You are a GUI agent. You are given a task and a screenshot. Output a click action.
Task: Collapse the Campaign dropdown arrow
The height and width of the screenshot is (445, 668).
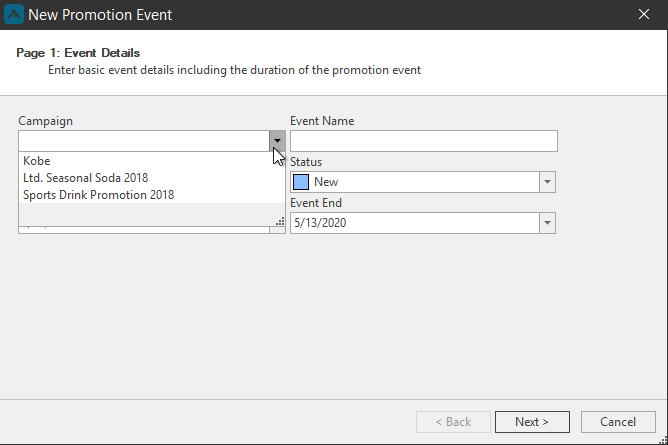(x=277, y=141)
